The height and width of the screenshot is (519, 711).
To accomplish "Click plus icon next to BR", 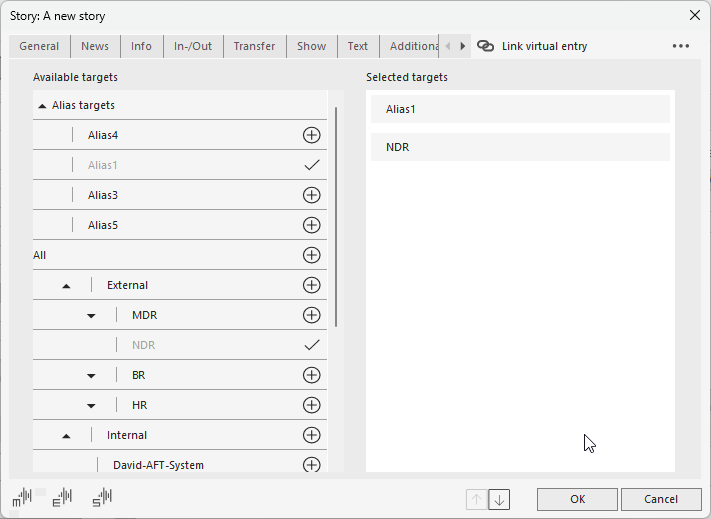I will (x=311, y=375).
